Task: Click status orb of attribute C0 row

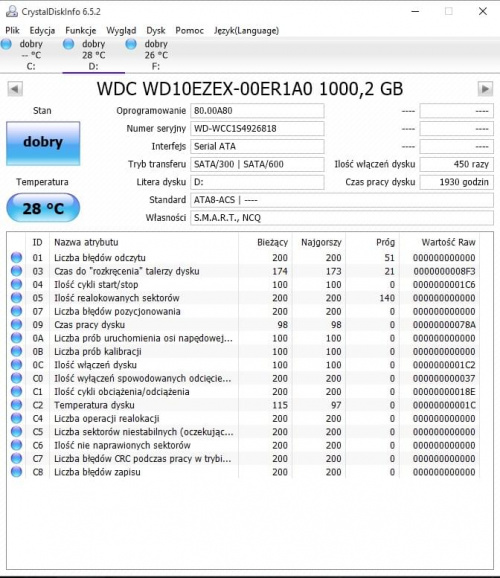Action: [16, 378]
